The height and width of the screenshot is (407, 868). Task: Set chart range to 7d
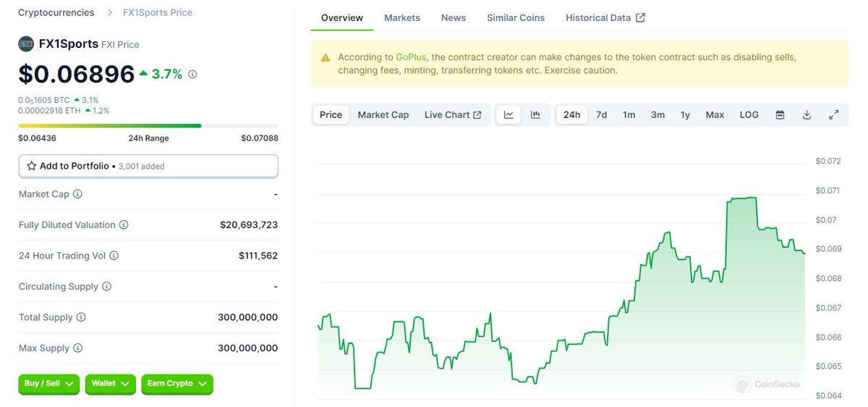[602, 114]
